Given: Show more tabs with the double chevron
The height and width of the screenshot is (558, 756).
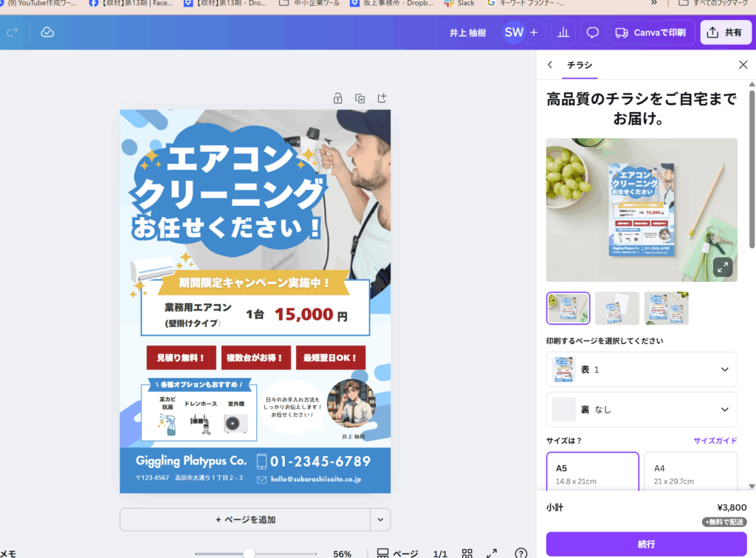Looking at the screenshot, I should [x=654, y=3].
